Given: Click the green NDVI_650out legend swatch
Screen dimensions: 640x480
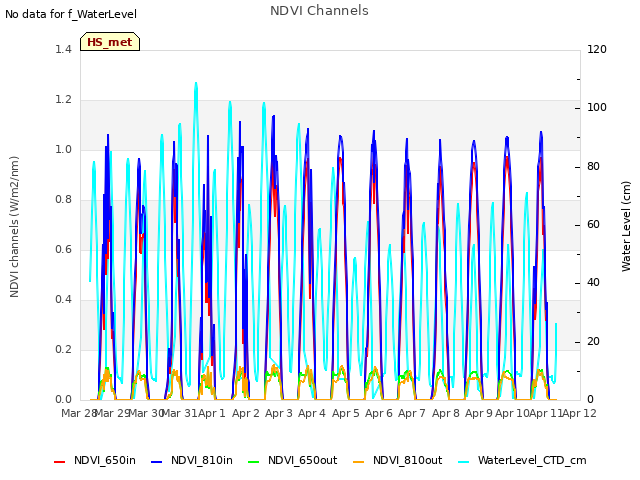Looking at the screenshot, I should click(254, 462).
